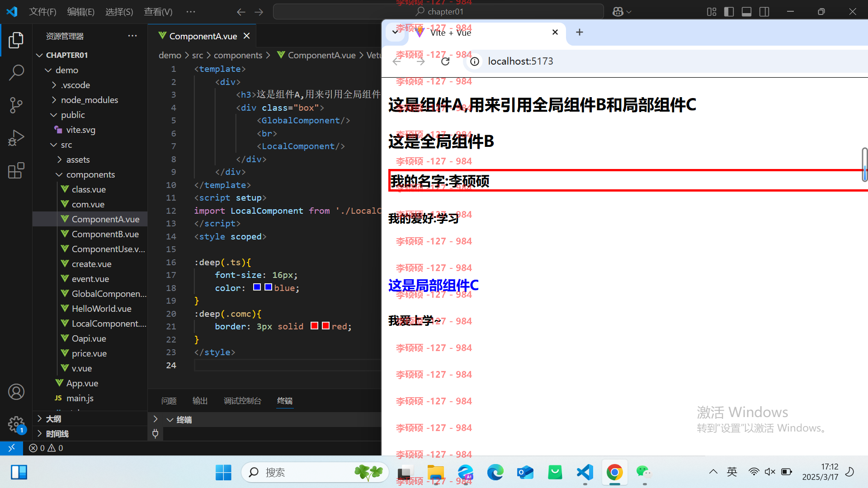The height and width of the screenshot is (488, 868).
Task: Collapse the demo folder
Action: (48, 70)
